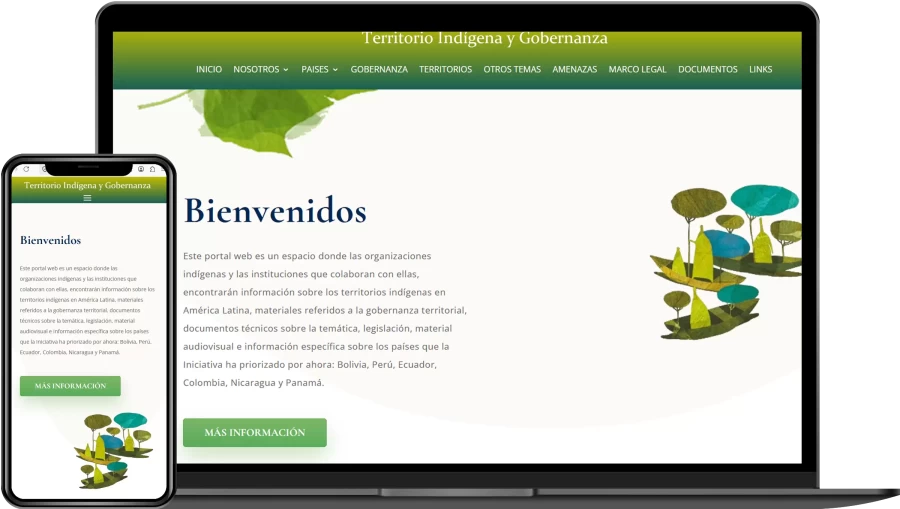Open the PAISES dropdown on the laptop

320,69
